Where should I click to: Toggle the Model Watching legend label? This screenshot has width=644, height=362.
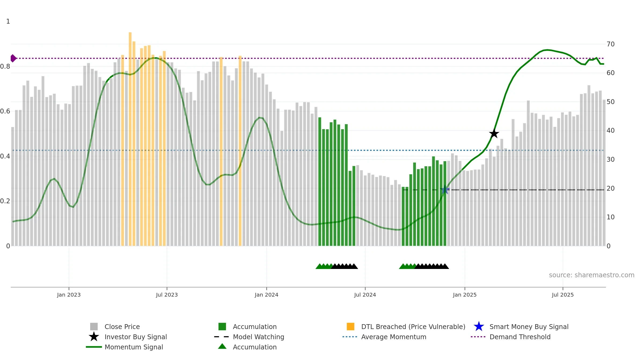[x=258, y=337]
